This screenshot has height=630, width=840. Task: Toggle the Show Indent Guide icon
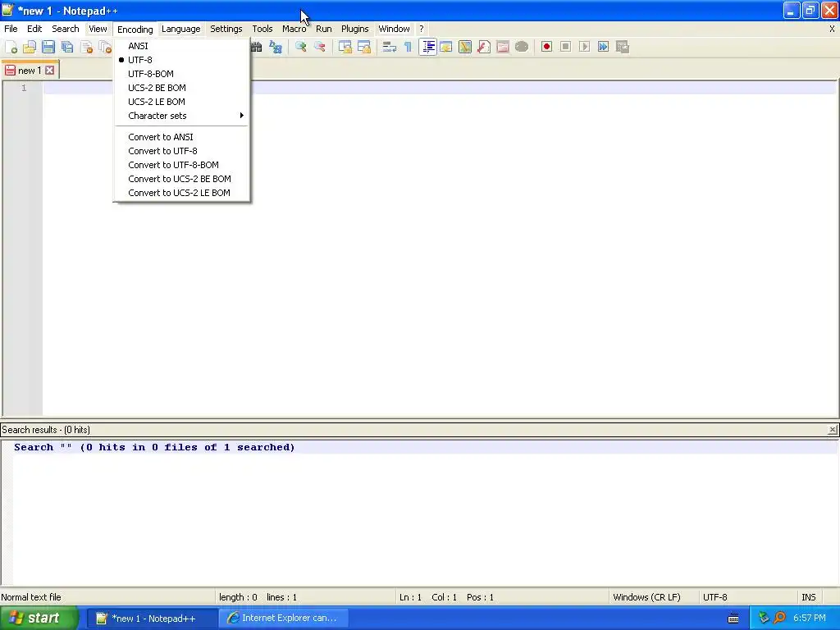click(x=427, y=47)
